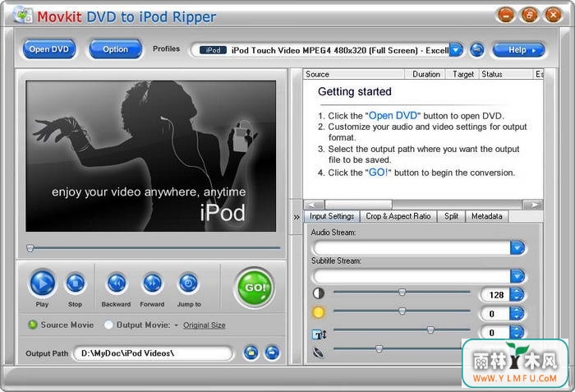Viewport: 575px width, 392px height.
Task: Switch to the Metadata tab
Action: tap(486, 216)
